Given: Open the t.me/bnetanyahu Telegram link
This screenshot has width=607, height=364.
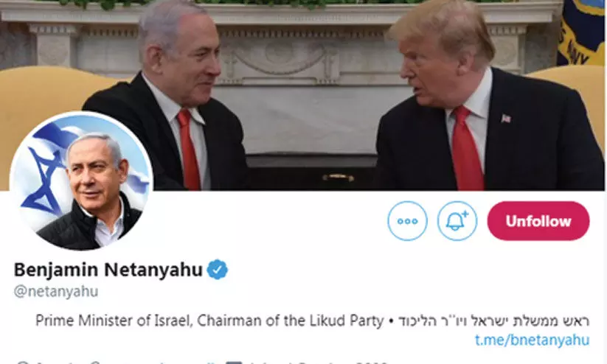Looking at the screenshot, I should click(x=532, y=340).
